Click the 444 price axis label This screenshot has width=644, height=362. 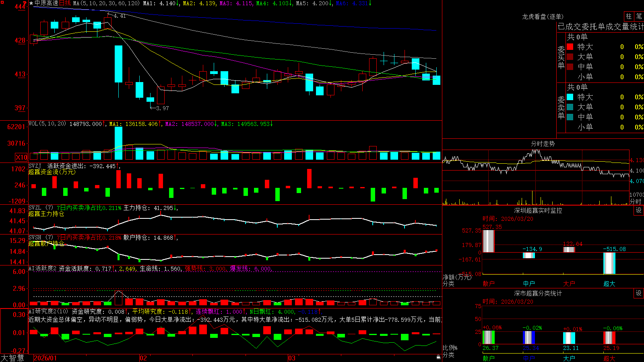20,6
